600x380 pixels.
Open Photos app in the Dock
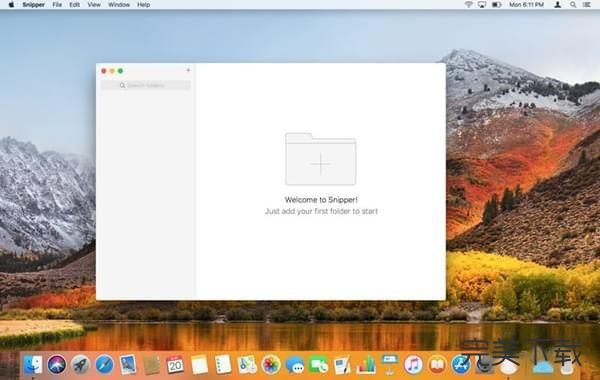pos(271,364)
